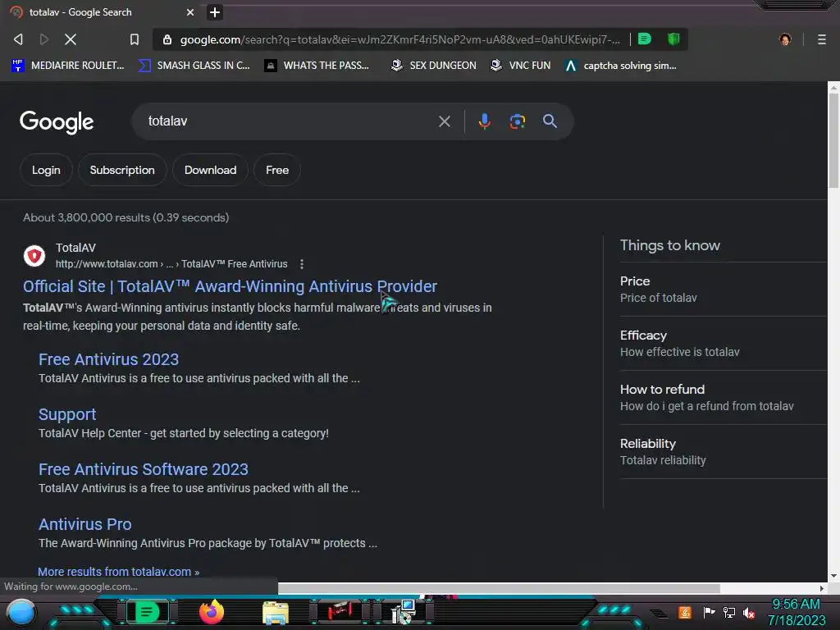Open the three-dot menu beside TotalAV result URL
840x630 pixels.
[302, 264]
